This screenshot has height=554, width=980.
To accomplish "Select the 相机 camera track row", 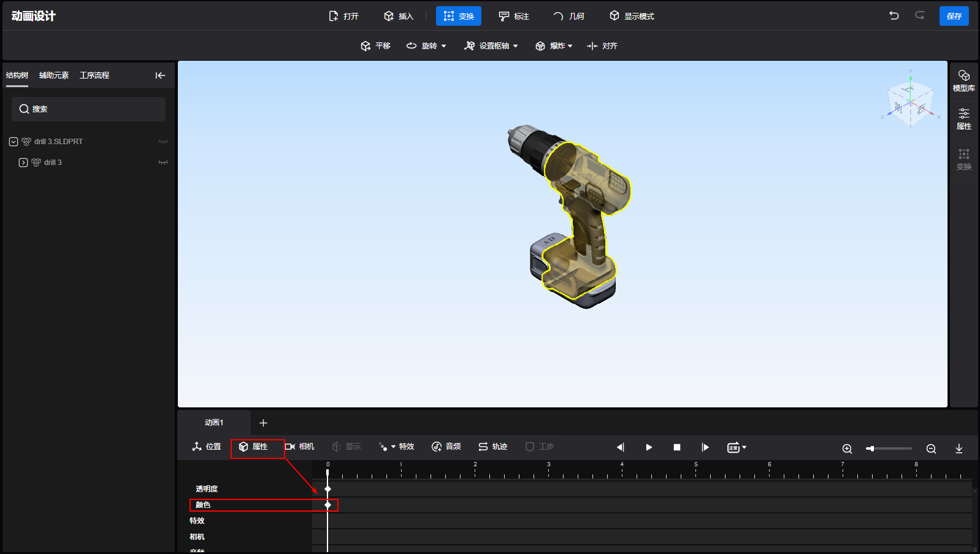I will point(197,537).
